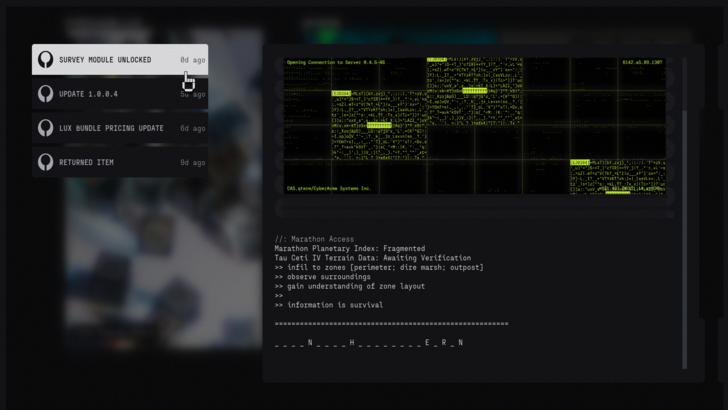Click the CyberAcme Systems Inc. label
728x410 pixels.
pyautogui.click(x=328, y=188)
